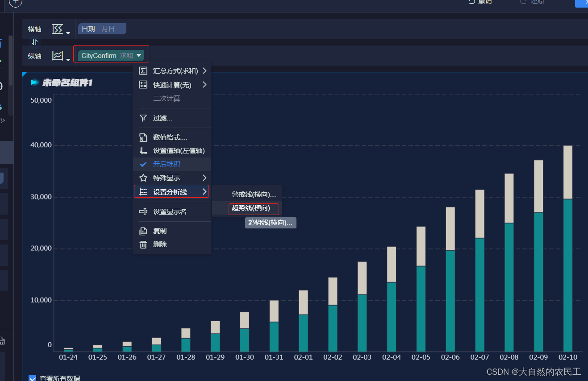Click the teal segment of the 02-07 bar

pyautogui.click(x=480, y=295)
